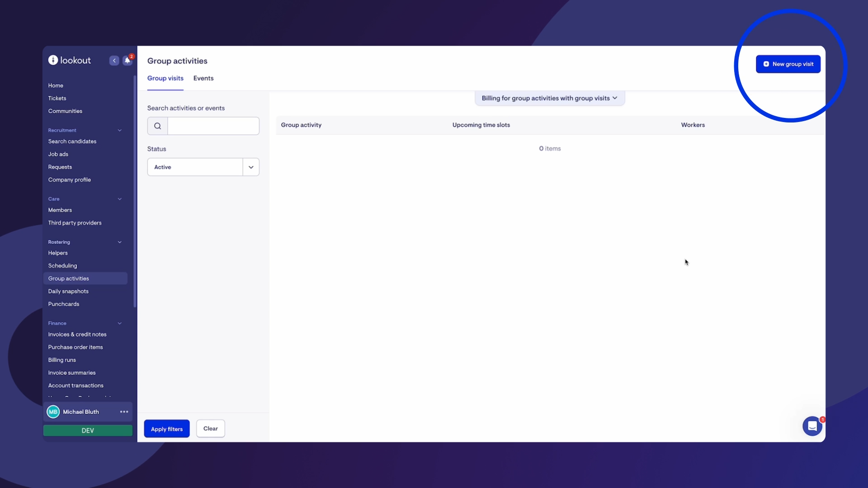Open the Status dropdown showing Active
868x488 pixels.
203,167
